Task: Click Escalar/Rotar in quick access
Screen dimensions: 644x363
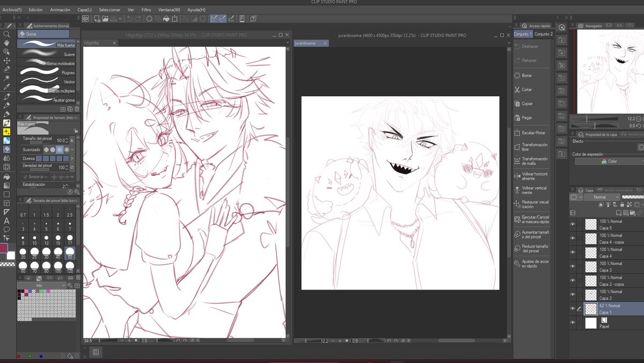Action: click(530, 133)
